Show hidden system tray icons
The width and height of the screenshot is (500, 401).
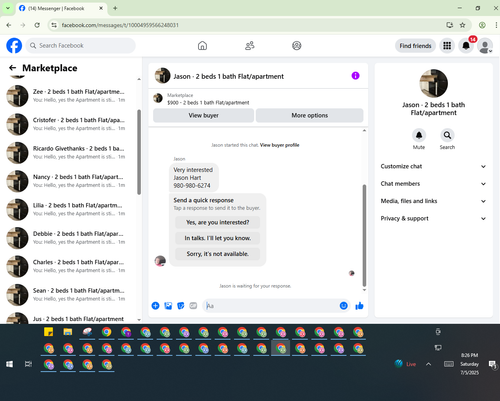[428, 364]
